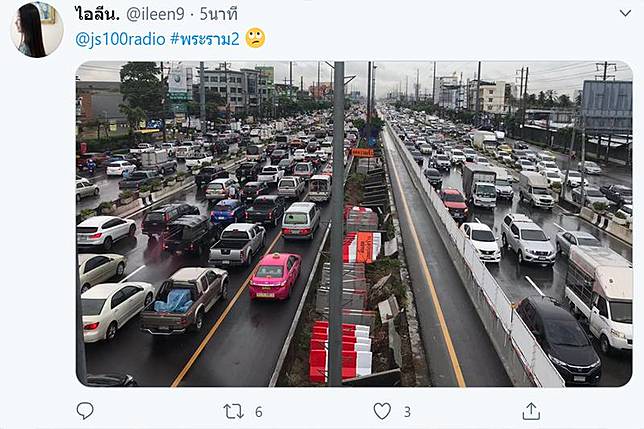The height and width of the screenshot is (429, 644).
Task: Open the share tweet upload icon
Action: pyautogui.click(x=531, y=411)
